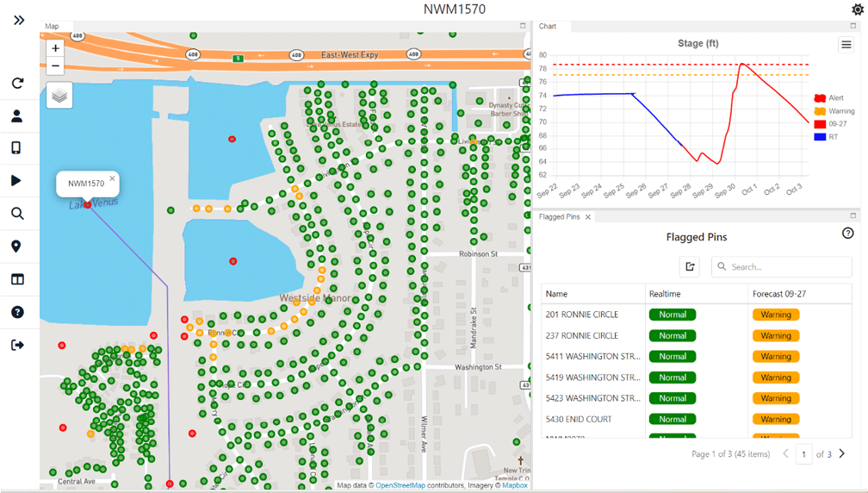Open the chart hamburger menu
868x493 pixels.
(x=846, y=45)
